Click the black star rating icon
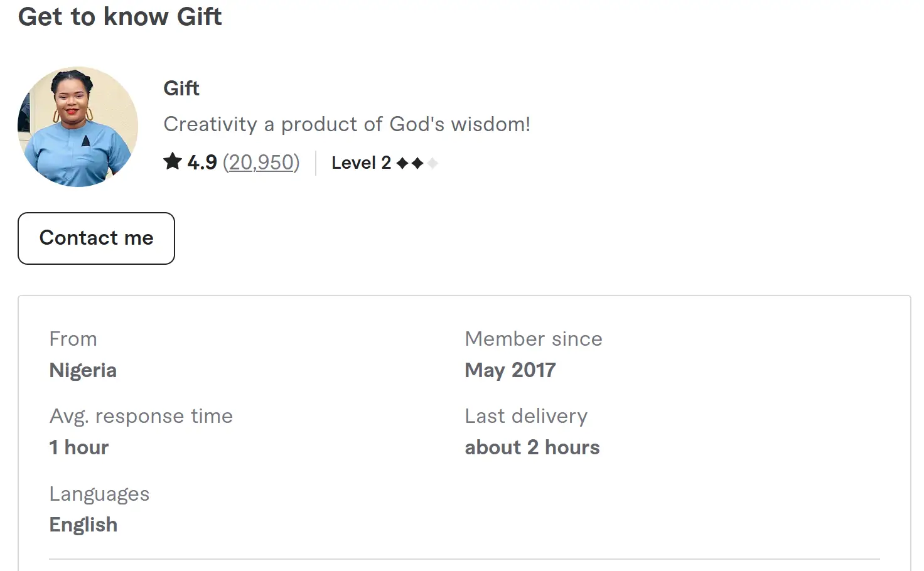 pos(173,162)
